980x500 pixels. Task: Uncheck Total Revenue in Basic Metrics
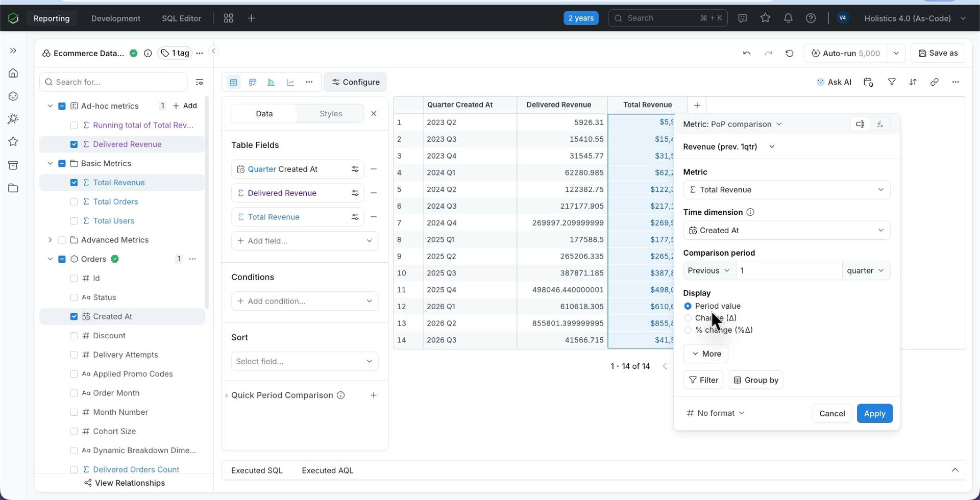click(74, 183)
